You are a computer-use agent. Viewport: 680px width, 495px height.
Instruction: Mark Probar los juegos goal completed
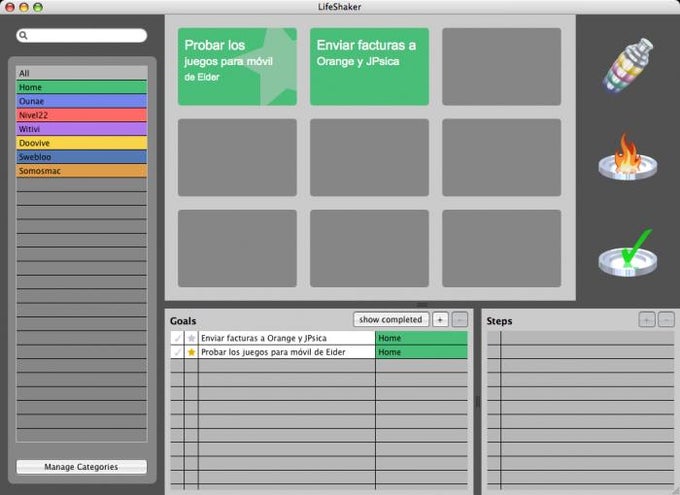(x=177, y=352)
